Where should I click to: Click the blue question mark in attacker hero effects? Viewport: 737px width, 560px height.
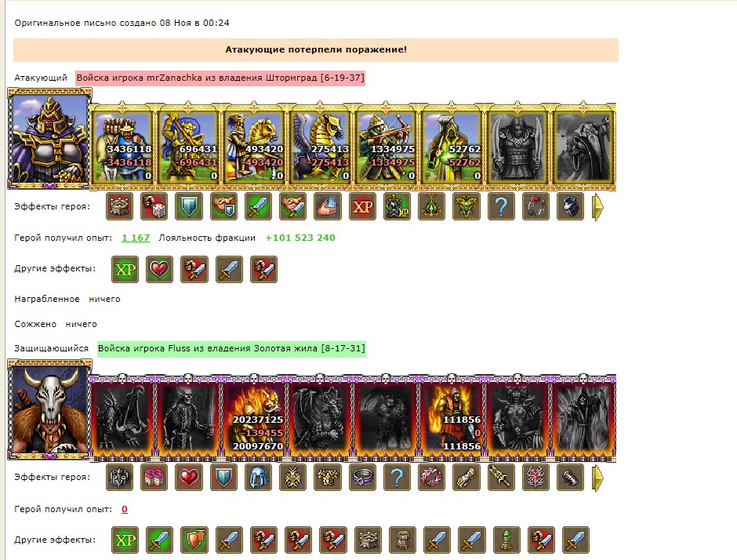coord(501,206)
